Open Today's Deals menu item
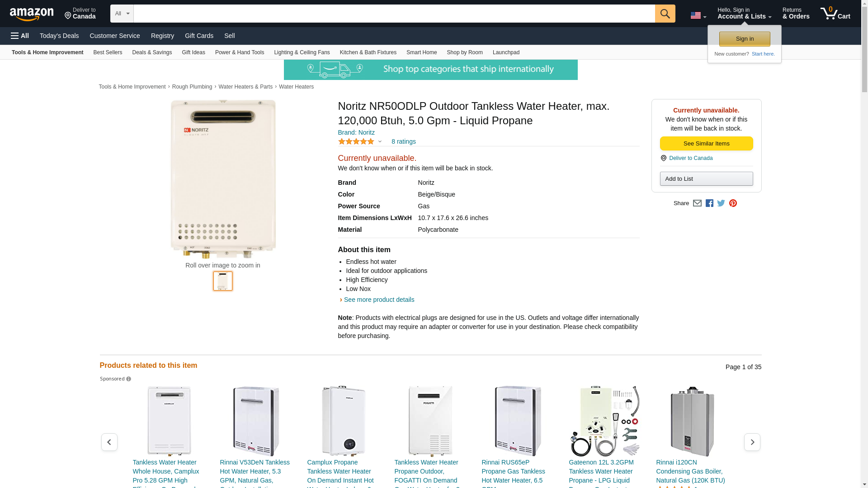The width and height of the screenshot is (868, 488). pos(59,36)
